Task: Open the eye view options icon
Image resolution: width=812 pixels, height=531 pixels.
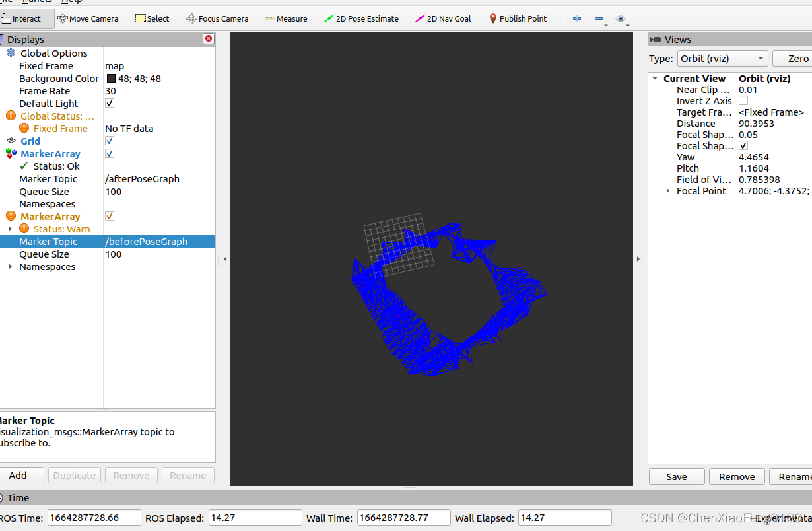Action: 621,19
